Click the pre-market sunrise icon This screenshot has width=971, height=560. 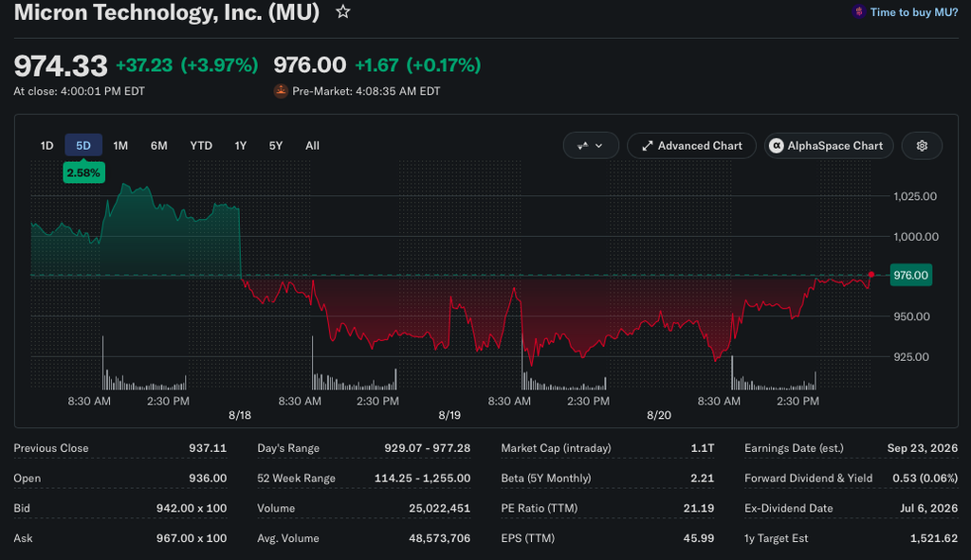tap(281, 91)
